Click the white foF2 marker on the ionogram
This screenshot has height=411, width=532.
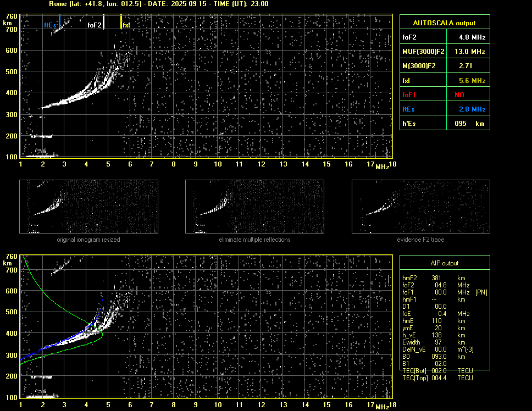tap(103, 21)
